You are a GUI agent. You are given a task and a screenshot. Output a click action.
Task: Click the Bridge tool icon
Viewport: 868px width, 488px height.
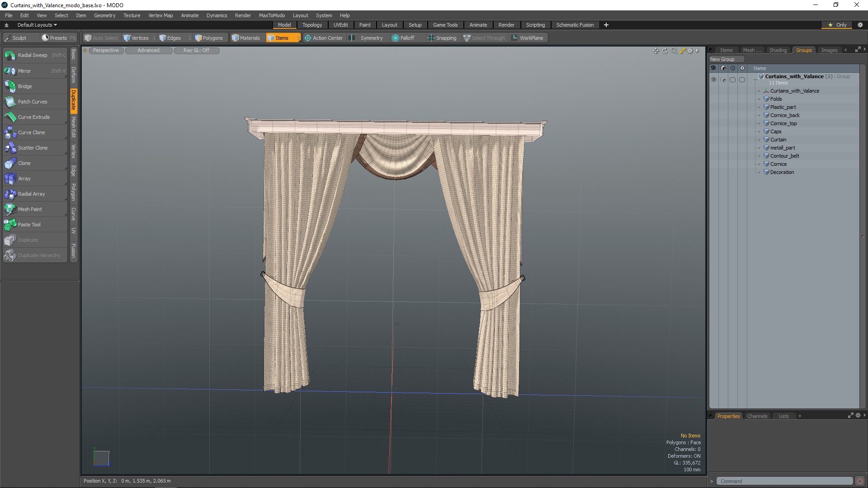pyautogui.click(x=10, y=86)
